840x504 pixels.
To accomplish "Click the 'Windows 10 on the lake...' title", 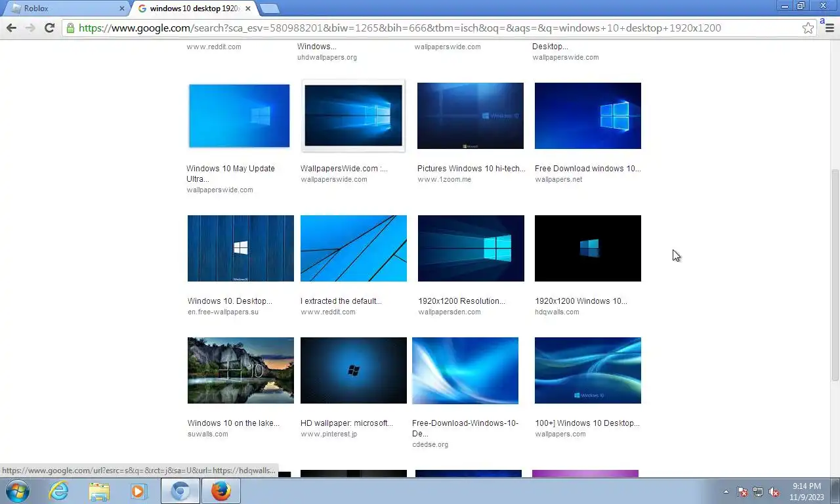I will click(x=234, y=423).
